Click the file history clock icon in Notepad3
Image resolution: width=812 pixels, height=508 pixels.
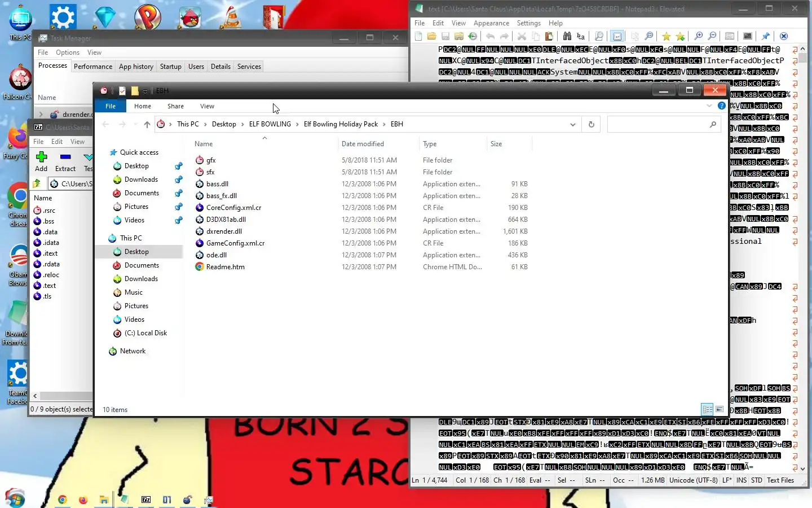click(x=473, y=36)
